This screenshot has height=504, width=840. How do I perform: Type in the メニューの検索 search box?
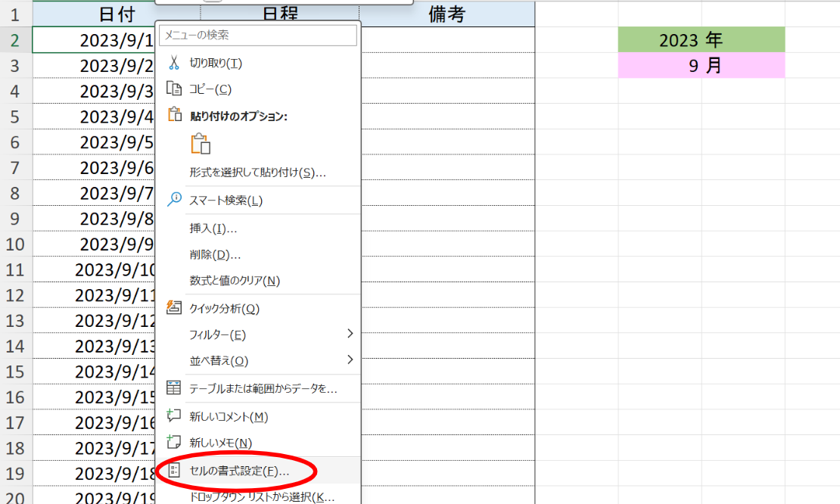(x=257, y=36)
